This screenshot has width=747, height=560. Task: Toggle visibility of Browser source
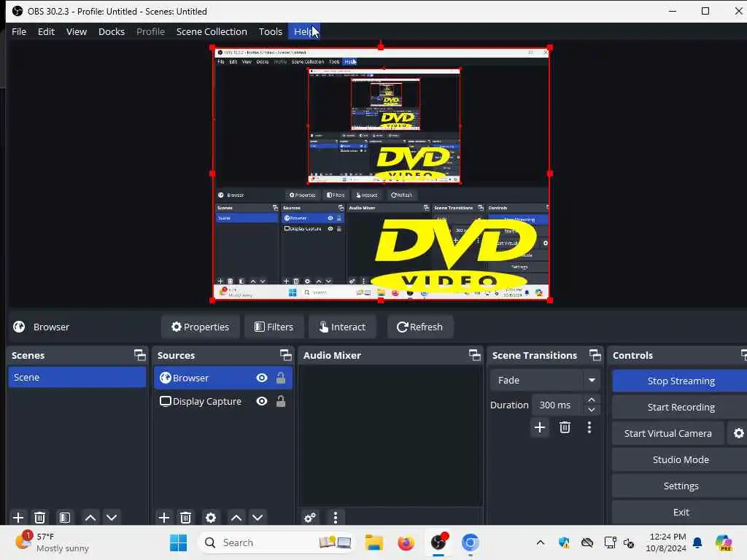(x=262, y=378)
